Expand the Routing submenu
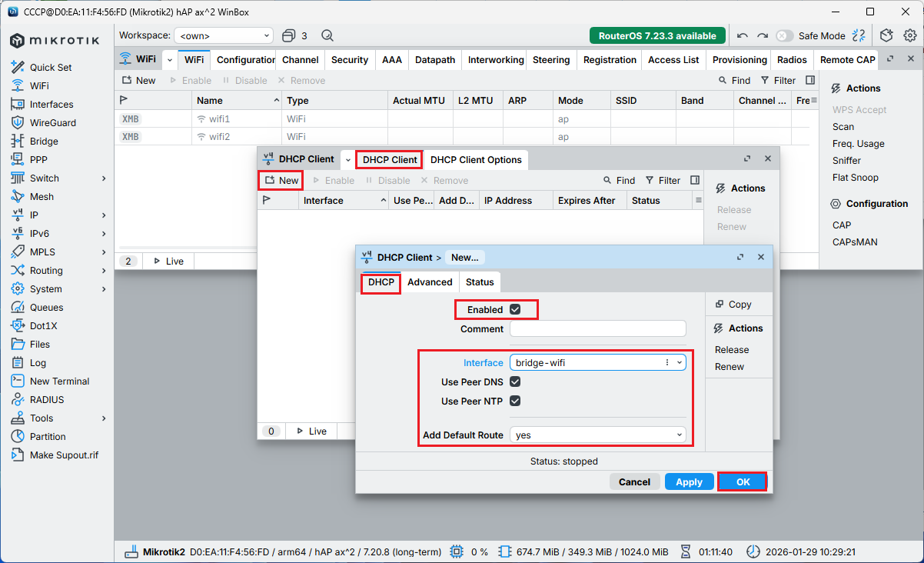This screenshot has height=563, width=924. [x=104, y=270]
